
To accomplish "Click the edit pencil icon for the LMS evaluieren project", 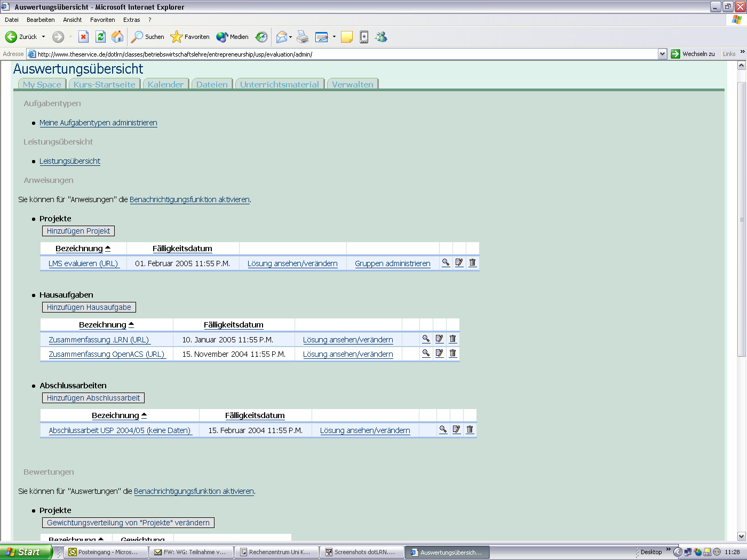I will click(x=459, y=262).
